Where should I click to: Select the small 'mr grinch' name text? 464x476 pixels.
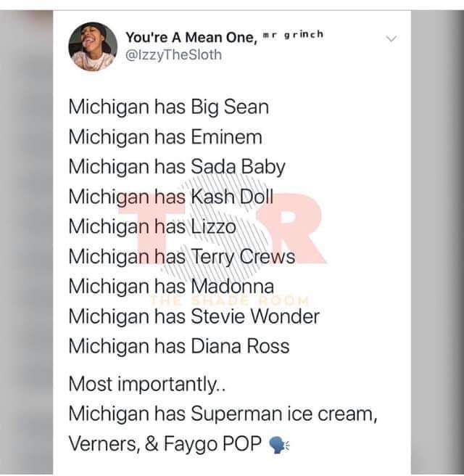293,35
